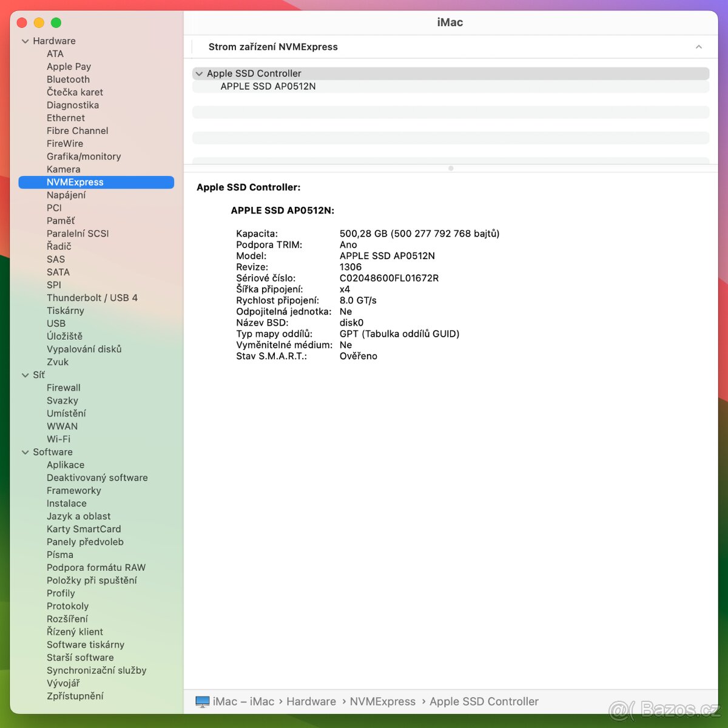This screenshot has height=728, width=728.
Task: Open NVMExpress from the breadcrumb path
Action: (383, 701)
